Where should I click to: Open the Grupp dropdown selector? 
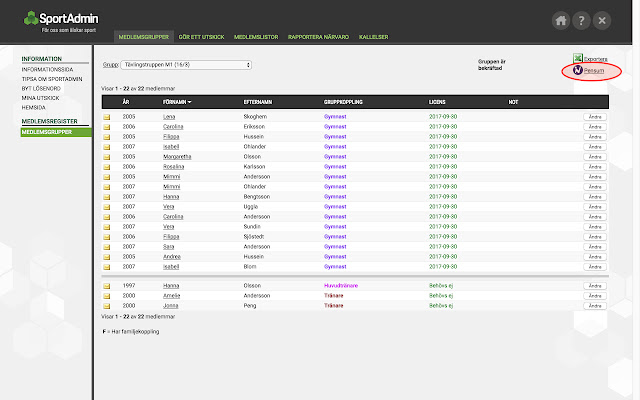[x=186, y=65]
